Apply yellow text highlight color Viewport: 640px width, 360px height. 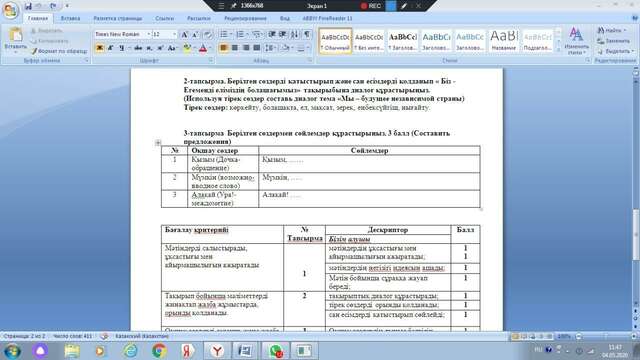click(187, 48)
